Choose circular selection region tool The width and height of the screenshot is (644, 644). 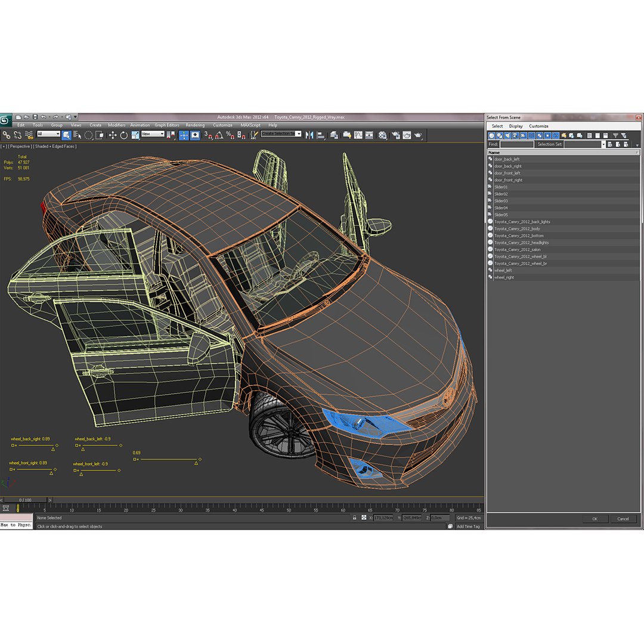click(x=88, y=135)
